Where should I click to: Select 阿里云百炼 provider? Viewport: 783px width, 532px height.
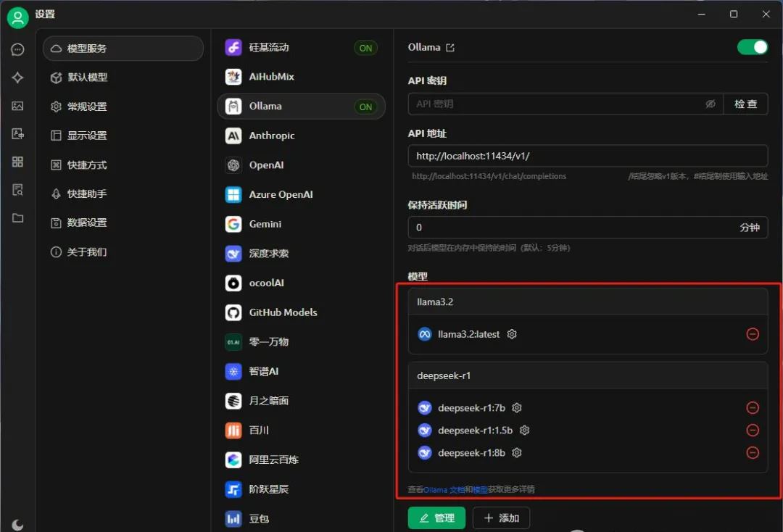301,459
